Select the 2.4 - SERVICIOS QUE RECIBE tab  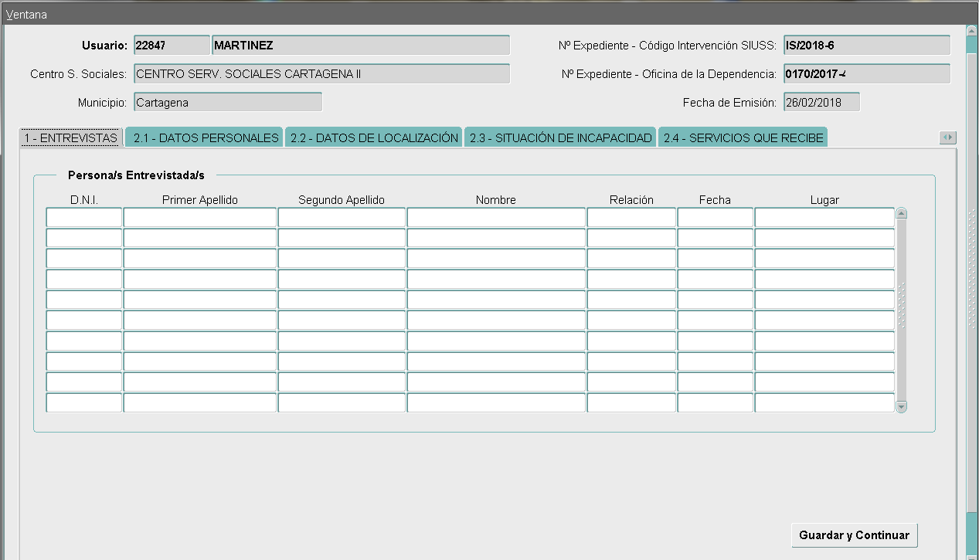coord(743,138)
